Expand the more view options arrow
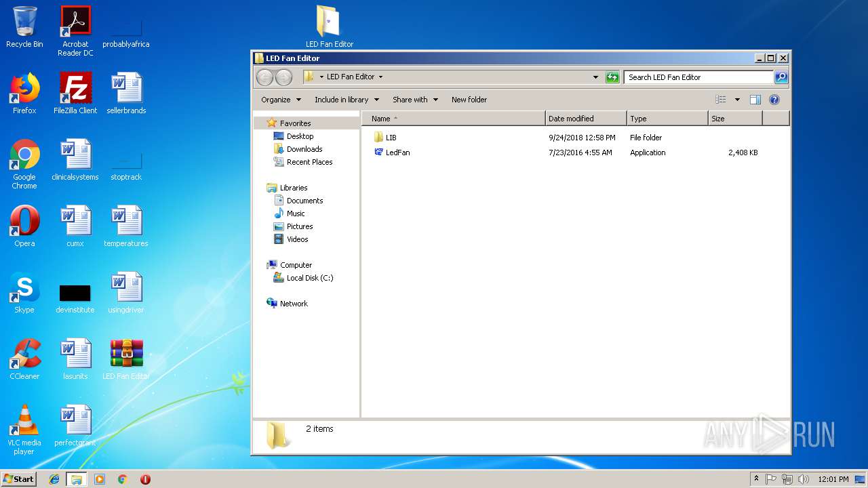 click(x=737, y=100)
